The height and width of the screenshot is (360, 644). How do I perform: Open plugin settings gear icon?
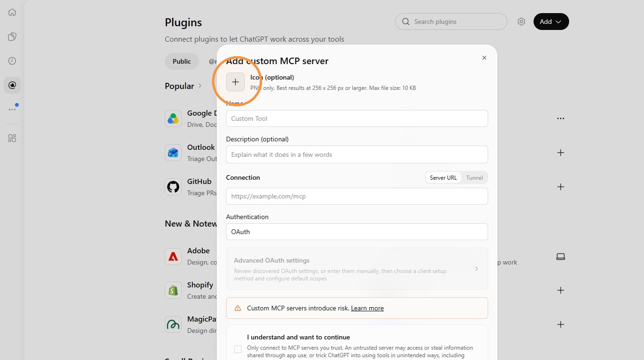(x=521, y=22)
